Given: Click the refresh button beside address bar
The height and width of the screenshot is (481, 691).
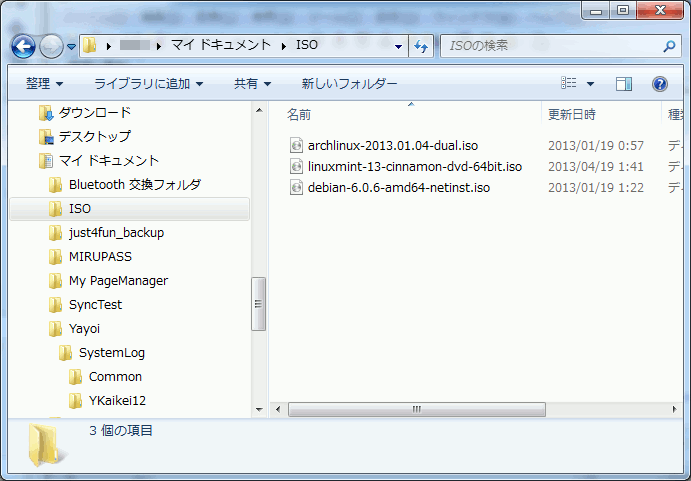Looking at the screenshot, I should pos(421,46).
